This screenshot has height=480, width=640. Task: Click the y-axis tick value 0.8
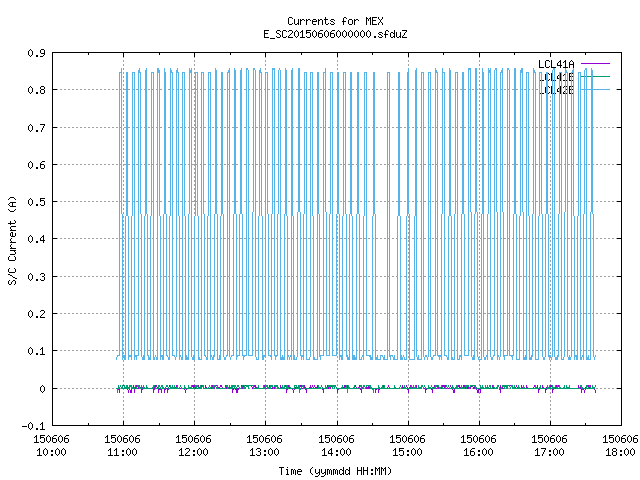36,90
